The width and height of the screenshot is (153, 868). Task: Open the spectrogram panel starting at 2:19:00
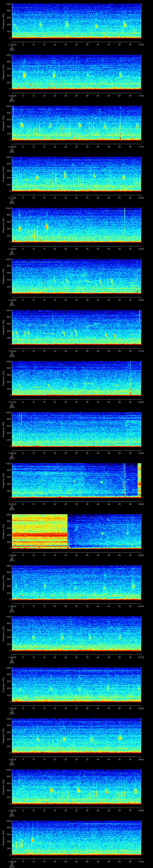coord(77,276)
